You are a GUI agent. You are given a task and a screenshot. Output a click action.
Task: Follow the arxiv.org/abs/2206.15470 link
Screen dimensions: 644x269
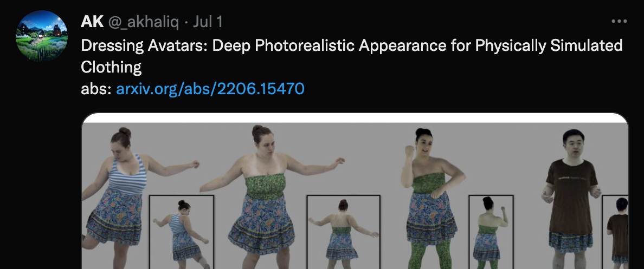pyautogui.click(x=210, y=88)
